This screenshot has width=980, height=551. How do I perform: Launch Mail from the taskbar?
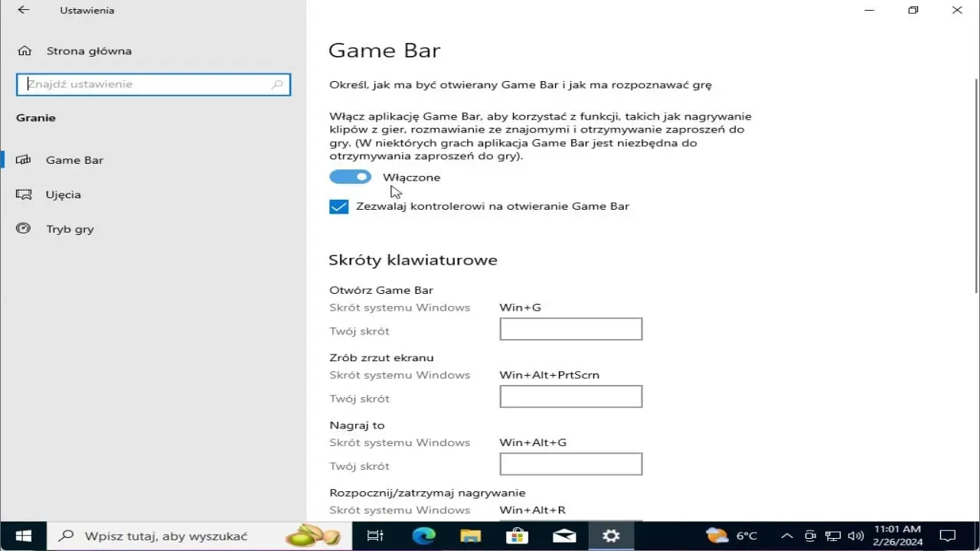coord(564,536)
